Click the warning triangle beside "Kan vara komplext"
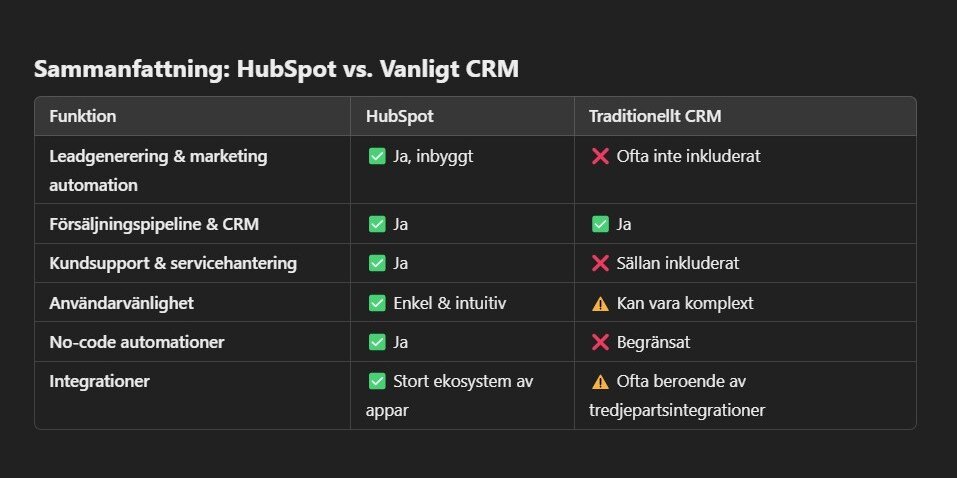This screenshot has height=478, width=957. 601,303
